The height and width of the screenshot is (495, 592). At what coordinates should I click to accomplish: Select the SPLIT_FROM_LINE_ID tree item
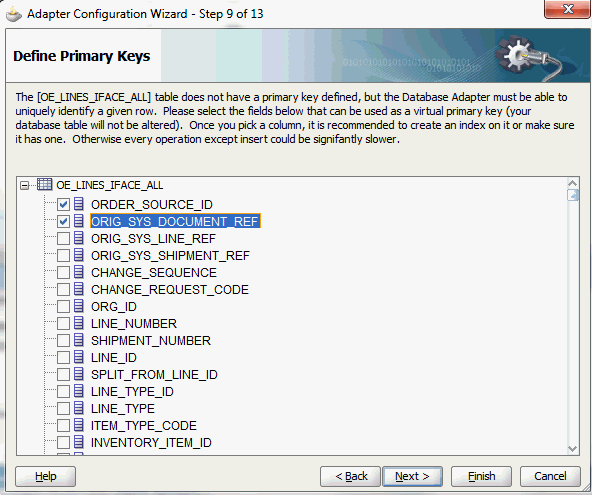coord(154,375)
